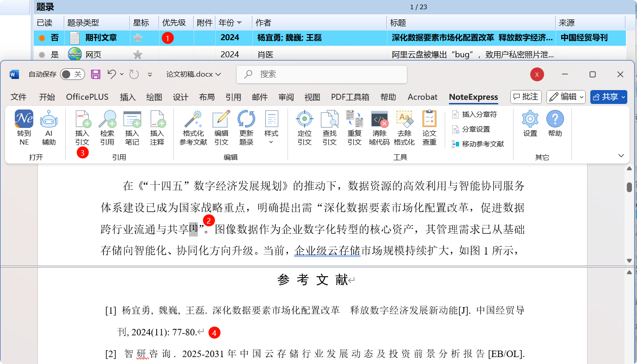Viewport: 637px width, 364px height.
Task: Toggle star on 网页 record row
Action: pos(137,55)
